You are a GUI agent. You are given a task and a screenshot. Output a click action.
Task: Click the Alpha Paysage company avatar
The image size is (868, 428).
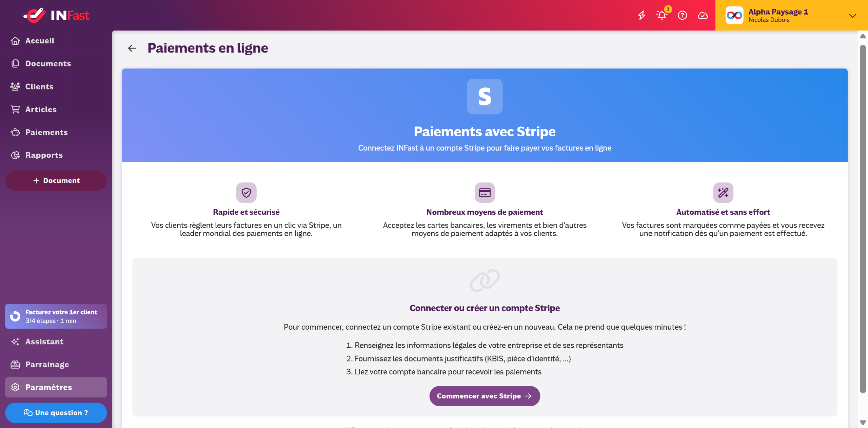click(x=734, y=15)
